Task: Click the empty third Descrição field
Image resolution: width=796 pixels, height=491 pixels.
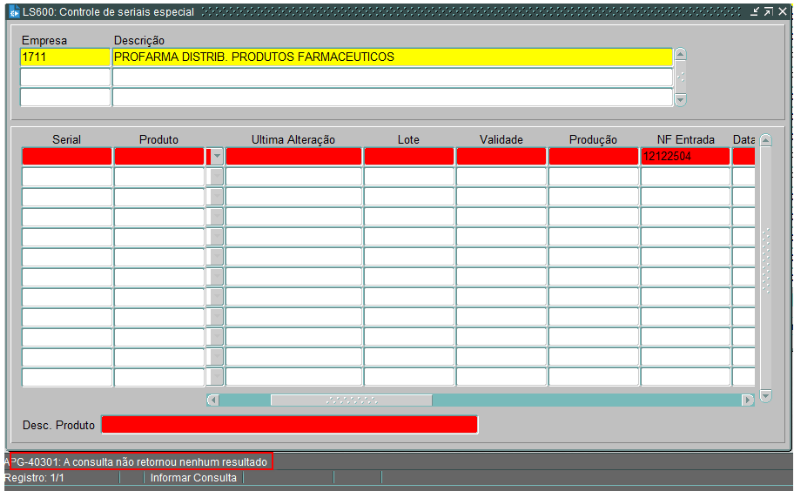Action: (392, 97)
